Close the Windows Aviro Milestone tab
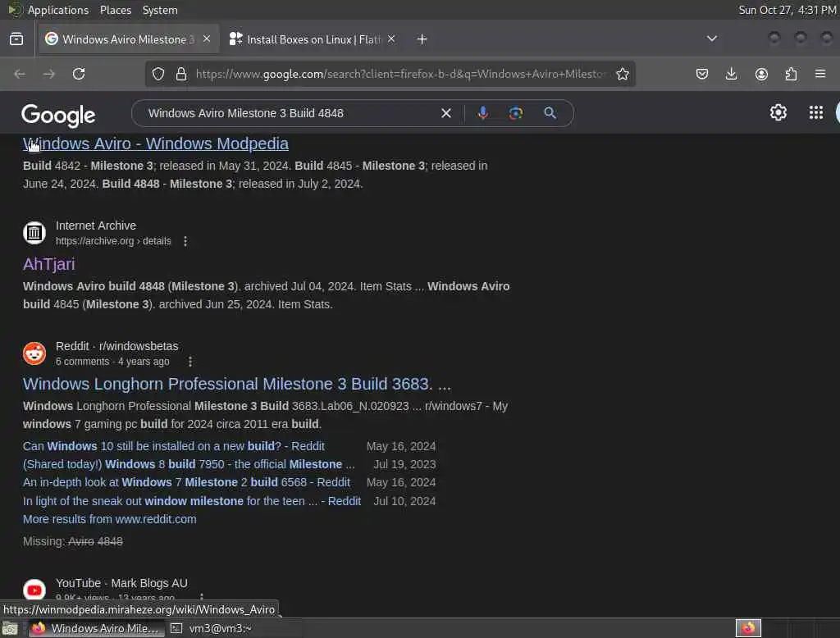 (x=207, y=39)
